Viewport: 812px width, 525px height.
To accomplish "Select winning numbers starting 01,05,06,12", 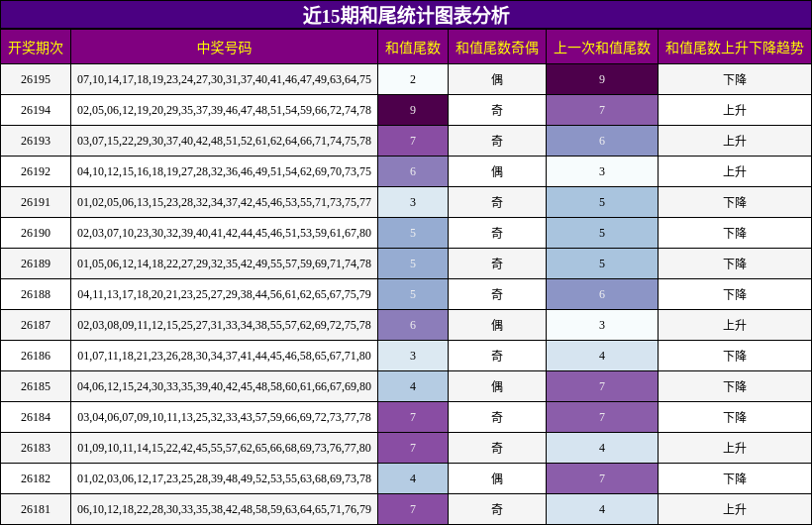I will 224,263.
